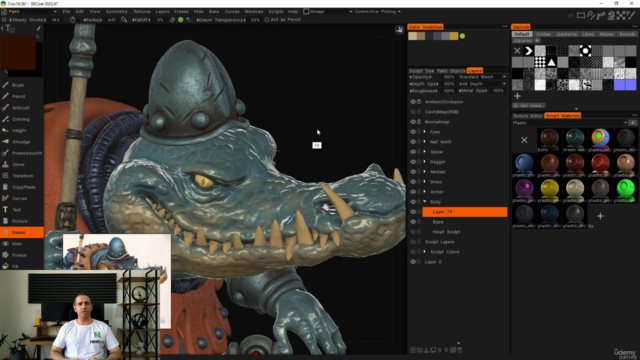Open the Textures menu
This screenshot has height=360, width=640.
pos(142,11)
